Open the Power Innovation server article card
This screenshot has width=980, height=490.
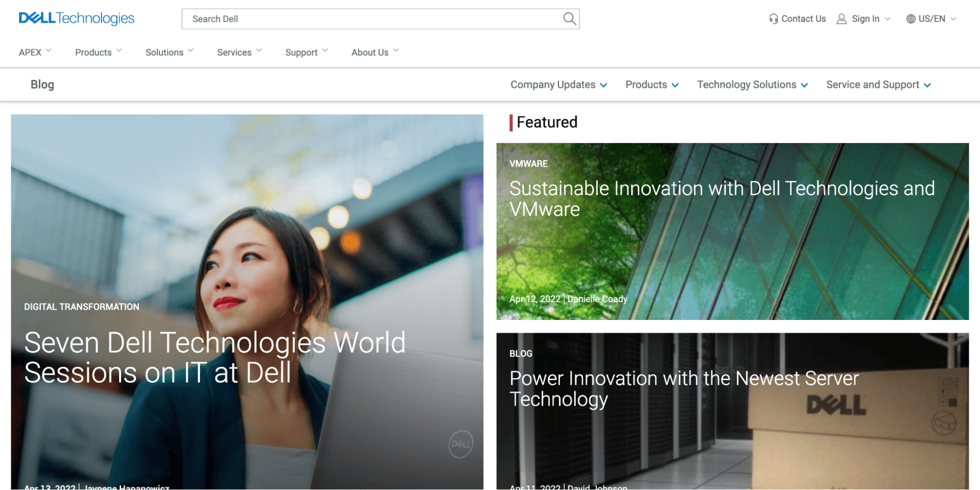[683, 389]
